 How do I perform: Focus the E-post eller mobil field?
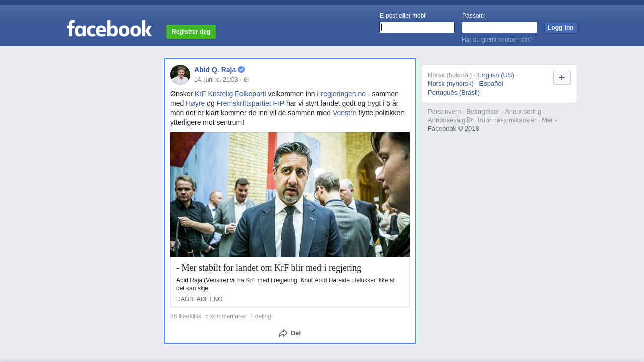tap(417, 28)
